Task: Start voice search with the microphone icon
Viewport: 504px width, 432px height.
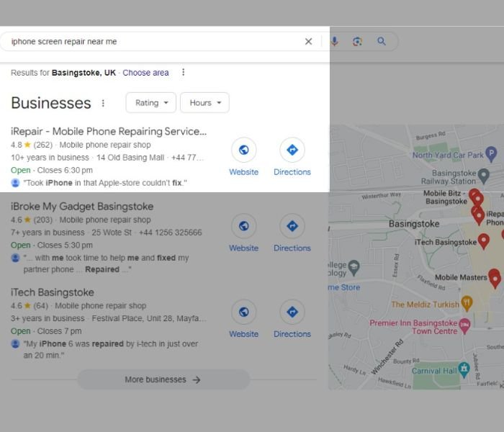Action: click(334, 42)
